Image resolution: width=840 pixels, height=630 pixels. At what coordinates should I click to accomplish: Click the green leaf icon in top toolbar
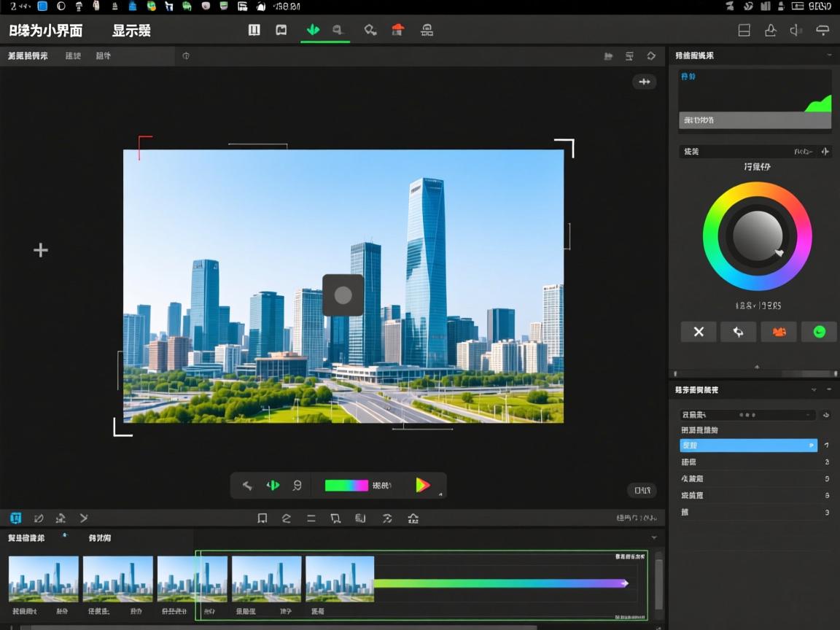click(313, 30)
